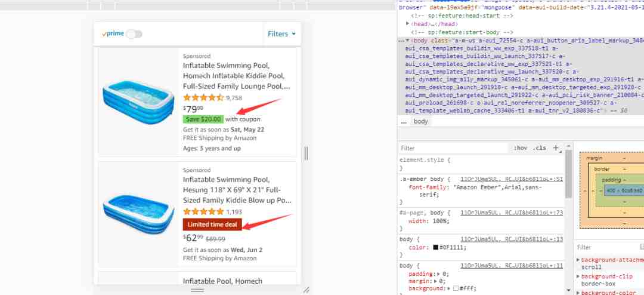Click the Styles scrollbar down arrow

pyautogui.click(x=568, y=291)
